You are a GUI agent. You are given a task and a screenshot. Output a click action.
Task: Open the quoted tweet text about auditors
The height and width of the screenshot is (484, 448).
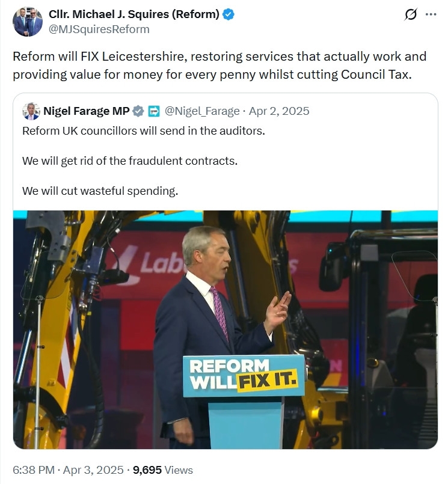[144, 131]
